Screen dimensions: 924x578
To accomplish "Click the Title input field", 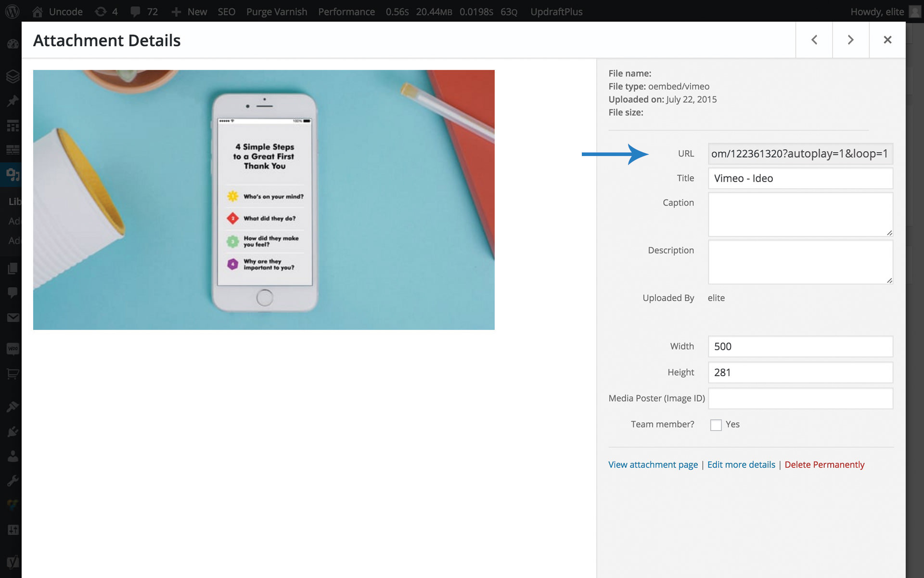I will point(800,178).
